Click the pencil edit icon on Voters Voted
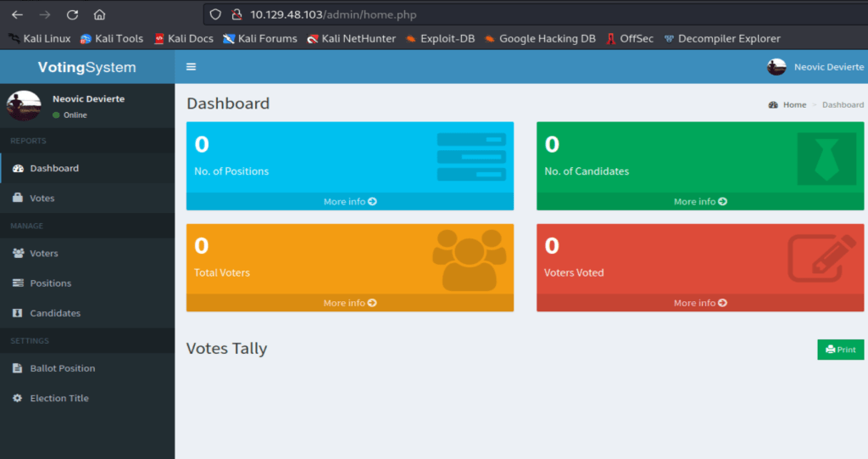The height and width of the screenshot is (459, 868). pyautogui.click(x=815, y=258)
